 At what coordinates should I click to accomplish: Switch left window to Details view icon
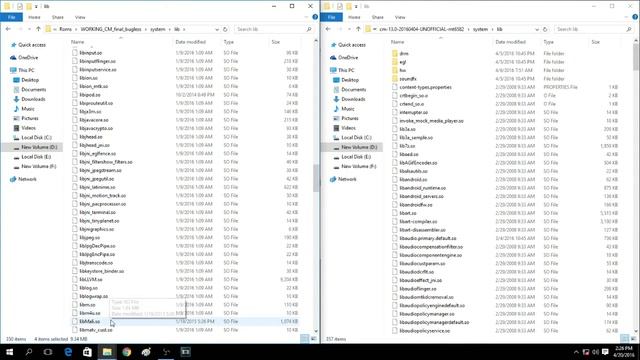[x=304, y=338]
